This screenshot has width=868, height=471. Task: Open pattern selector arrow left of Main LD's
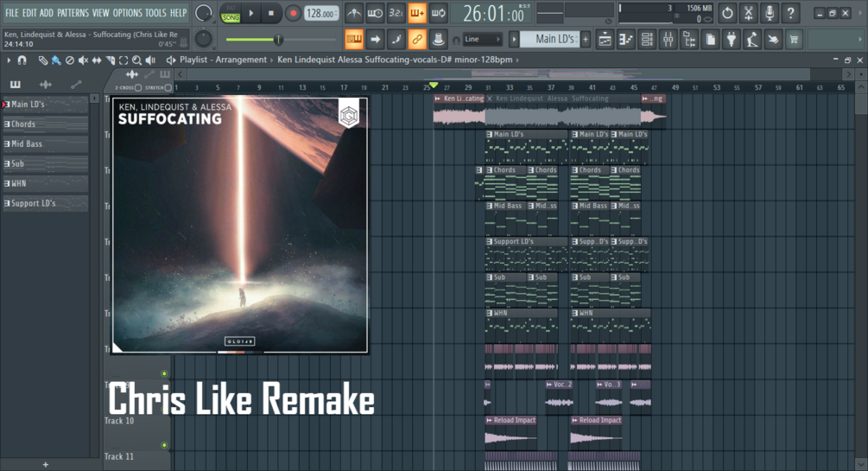(x=514, y=40)
